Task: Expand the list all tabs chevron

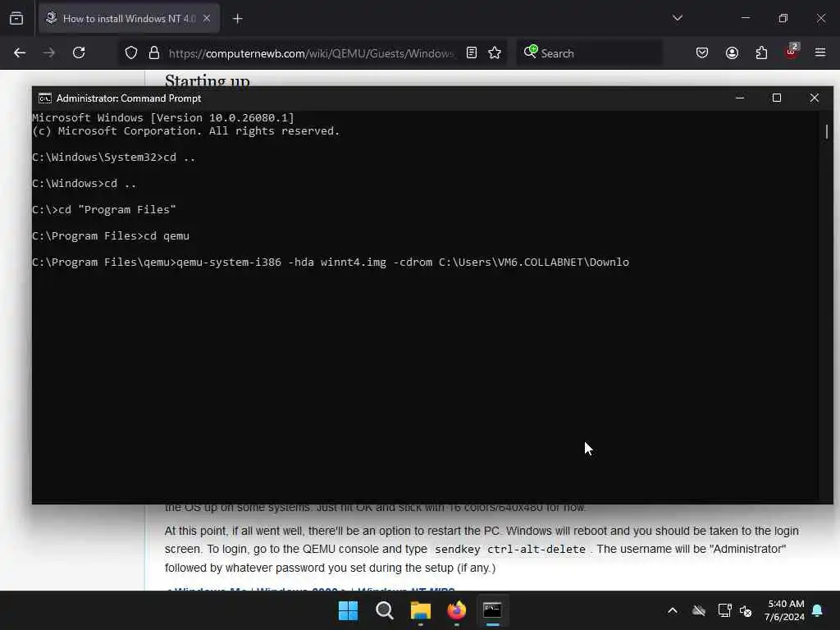Action: (677, 18)
